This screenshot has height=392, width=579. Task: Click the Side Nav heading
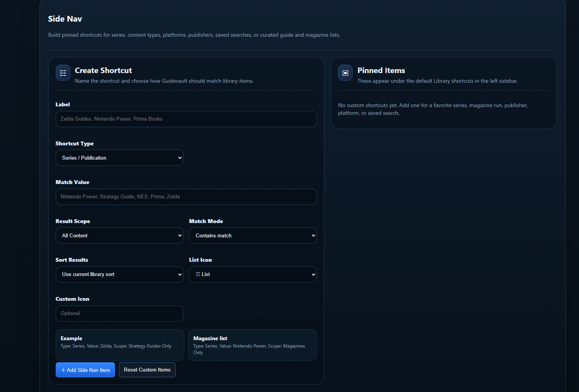pos(65,19)
